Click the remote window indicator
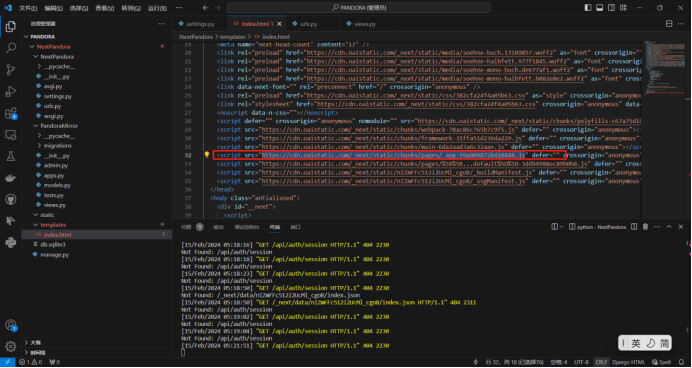692x368 pixels. [8, 362]
